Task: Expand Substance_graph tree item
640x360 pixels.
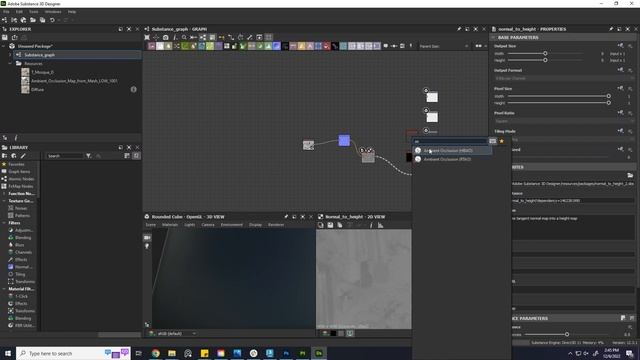Action: (10, 55)
